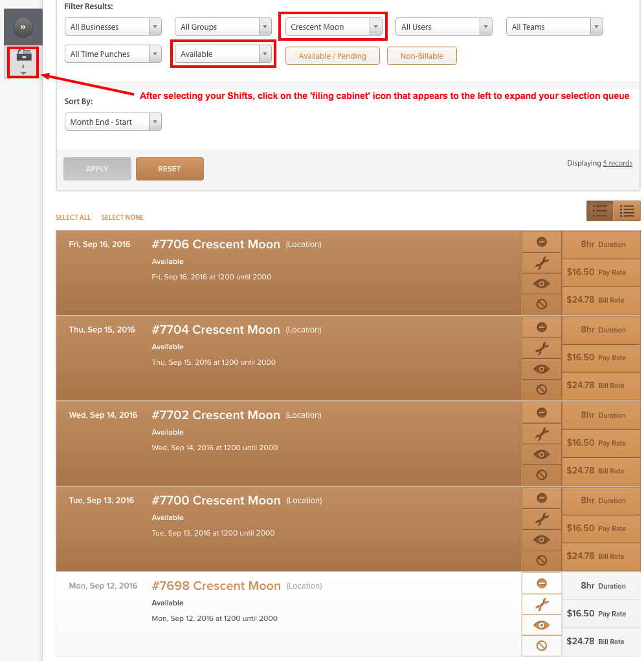Expand sidebar with double-chevron button

23,27
